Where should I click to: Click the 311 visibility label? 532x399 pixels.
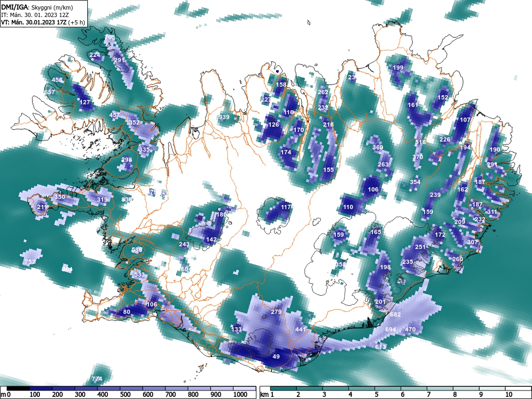click(492, 212)
